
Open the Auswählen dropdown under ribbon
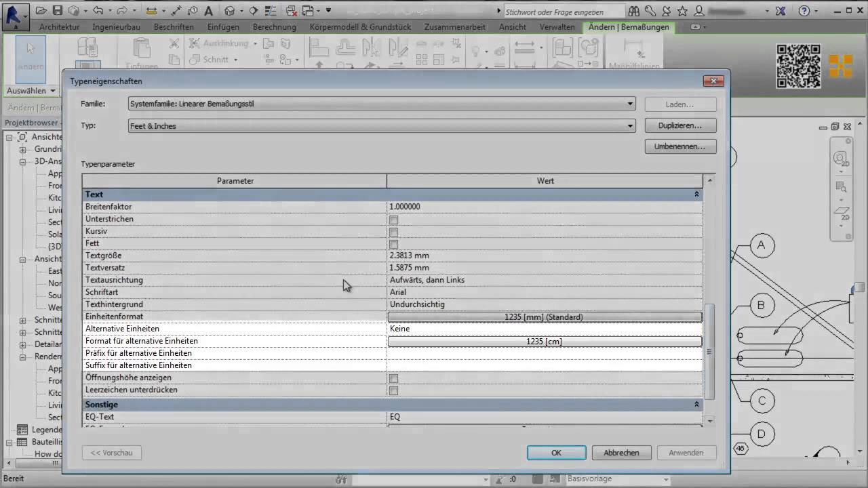[31, 91]
